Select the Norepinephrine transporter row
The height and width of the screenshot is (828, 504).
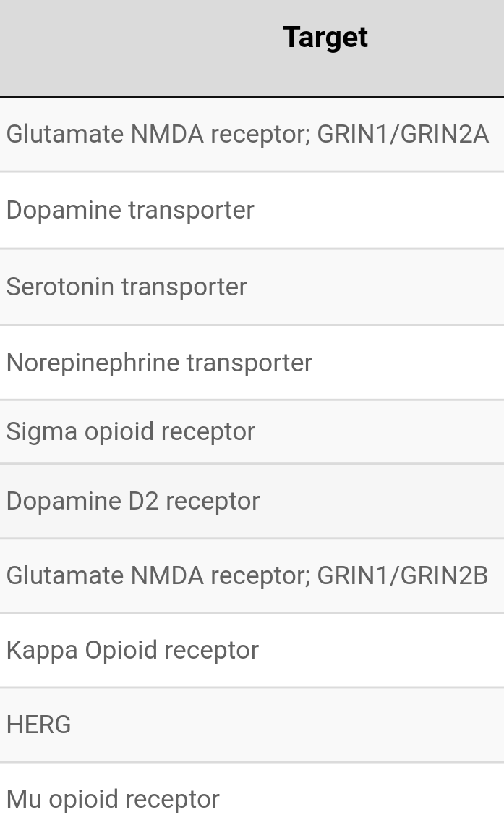(x=252, y=363)
